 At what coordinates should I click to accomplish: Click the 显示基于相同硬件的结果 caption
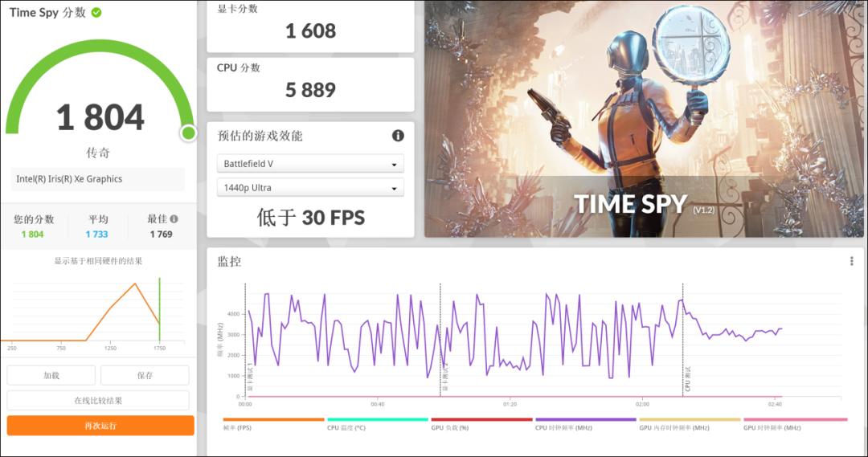click(x=98, y=261)
